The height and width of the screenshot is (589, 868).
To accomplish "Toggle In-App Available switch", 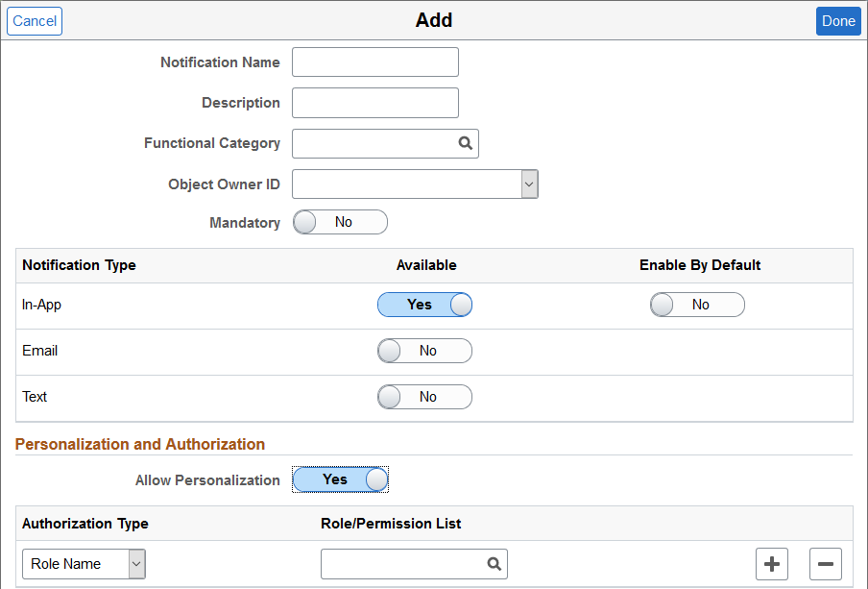I will click(x=424, y=305).
